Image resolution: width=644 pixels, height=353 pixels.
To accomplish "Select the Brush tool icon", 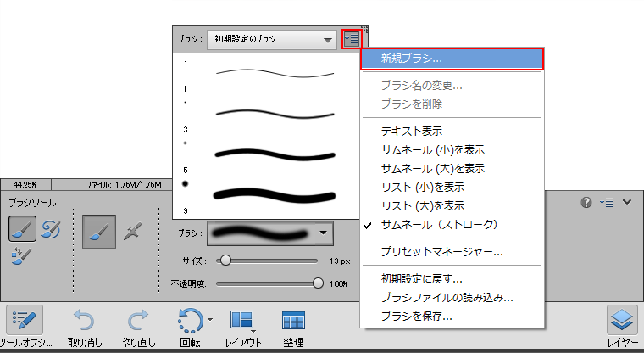I will point(22,229).
